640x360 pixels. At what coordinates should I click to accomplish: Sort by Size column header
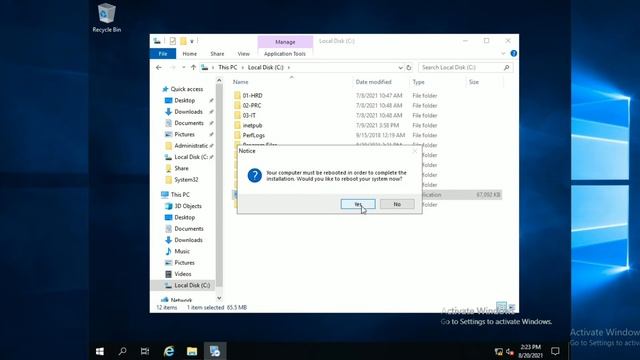pyautogui.click(x=473, y=82)
